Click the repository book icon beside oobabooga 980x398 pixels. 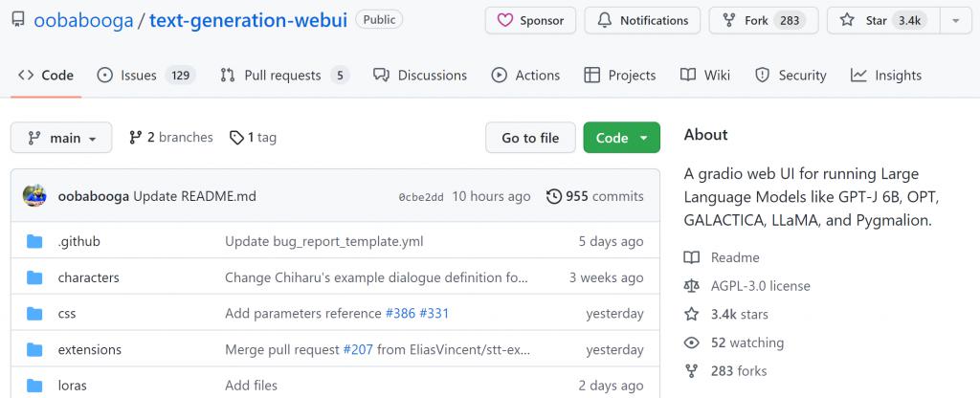coord(19,20)
